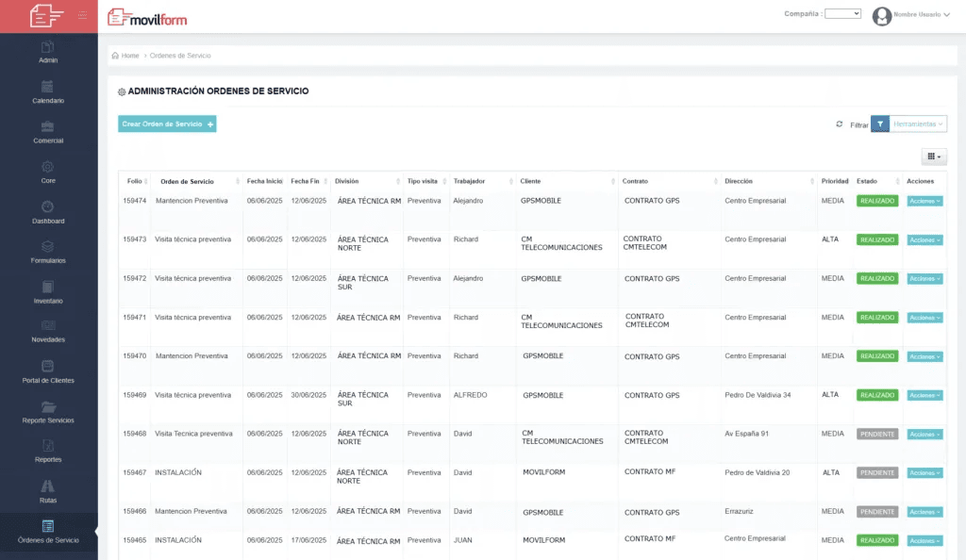The width and height of the screenshot is (966, 560).
Task: Open Acciones dropdown for folio 159474
Action: point(924,201)
